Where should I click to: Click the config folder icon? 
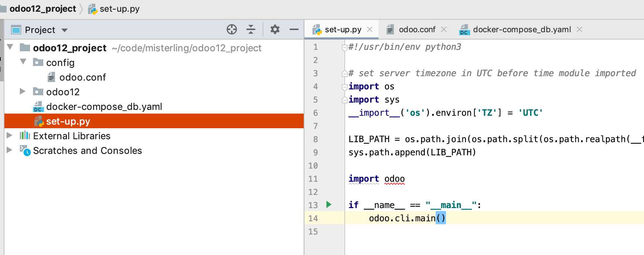(38, 62)
